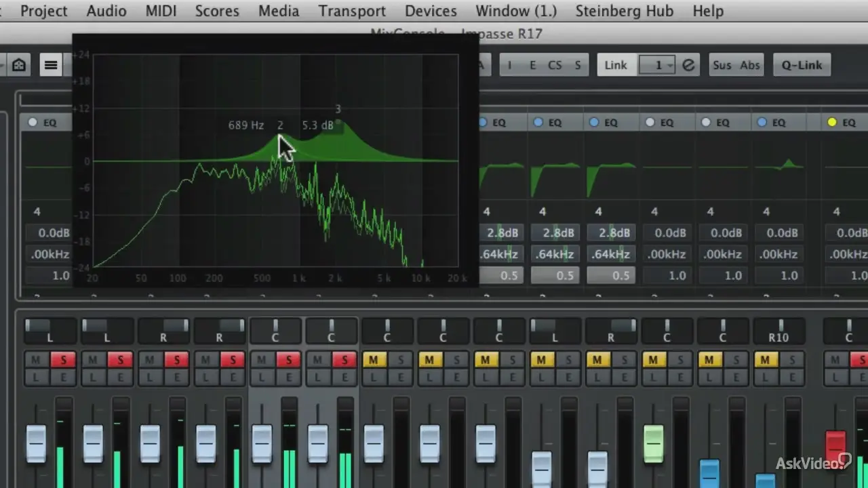The image size is (868, 488).
Task: Click the 'E' button next to CS
Action: pos(532,65)
